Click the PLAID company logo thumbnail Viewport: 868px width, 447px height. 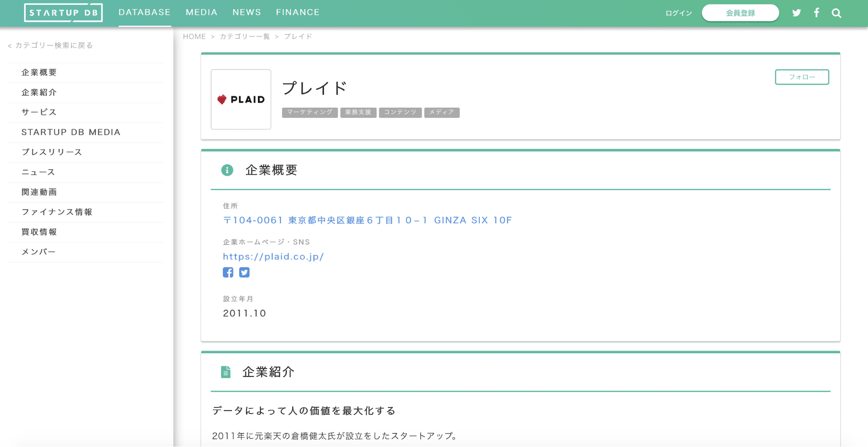241,99
